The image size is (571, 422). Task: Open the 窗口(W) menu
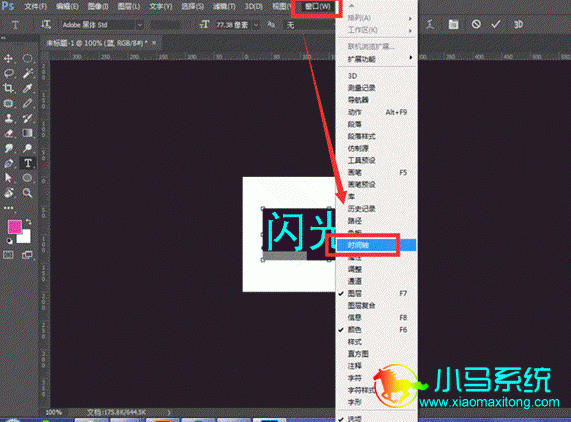[x=317, y=7]
